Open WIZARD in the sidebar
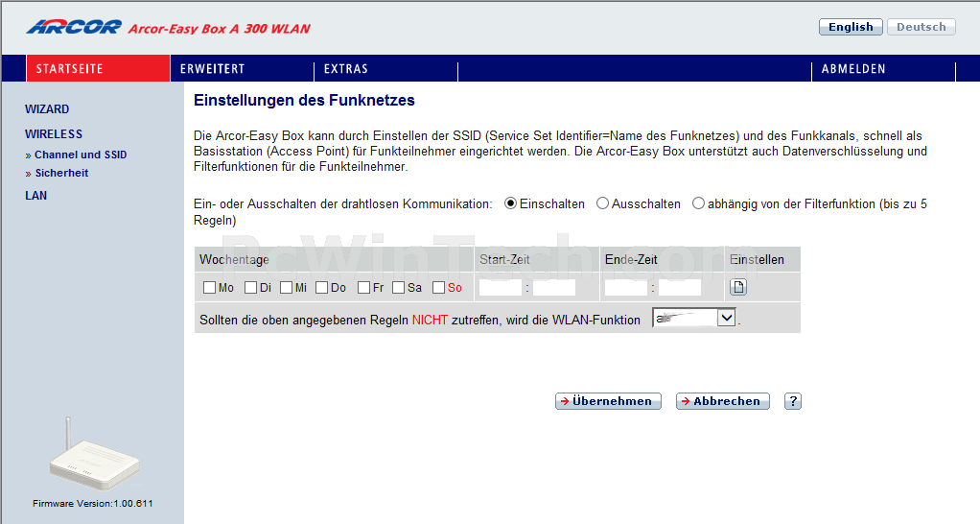980x524 pixels. [47, 108]
